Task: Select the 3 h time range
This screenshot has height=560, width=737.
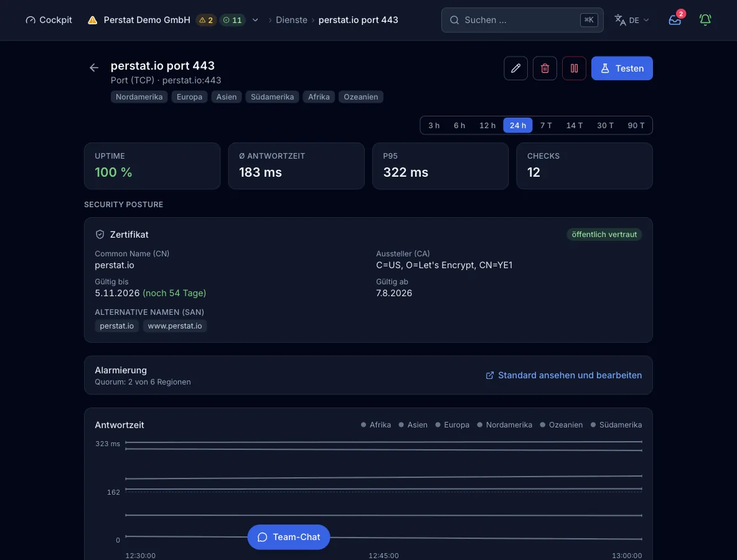Action: point(434,126)
